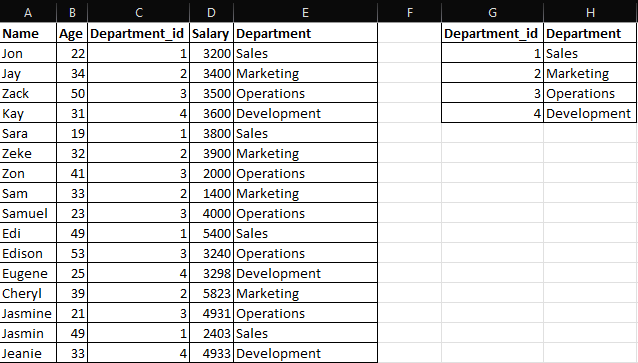This screenshot has height=363, width=638.
Task: Select Cheryl's salary cell 5823
Action: click(211, 293)
